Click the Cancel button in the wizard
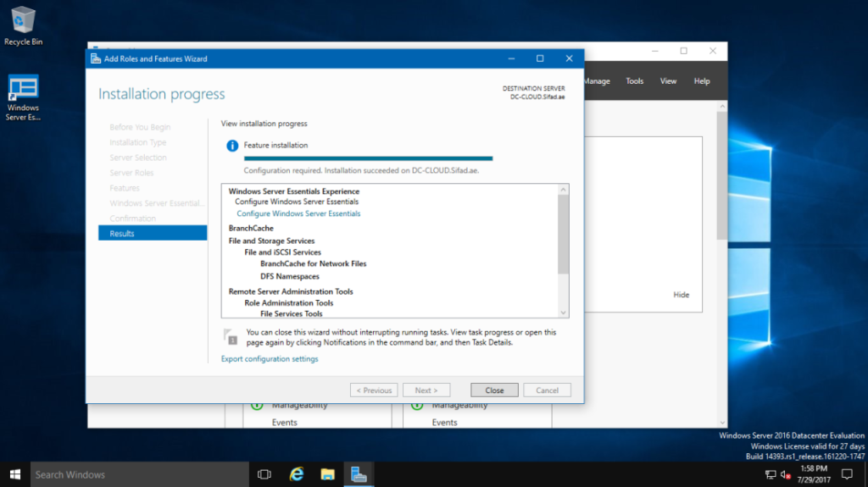The image size is (868, 487). pos(547,390)
